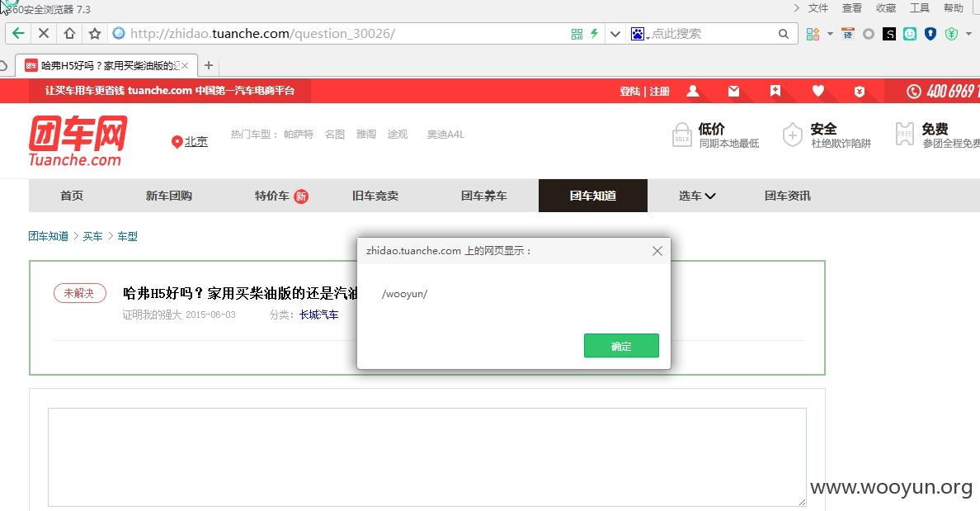Bookmark page with the star icon
980x511 pixels.
click(94, 34)
